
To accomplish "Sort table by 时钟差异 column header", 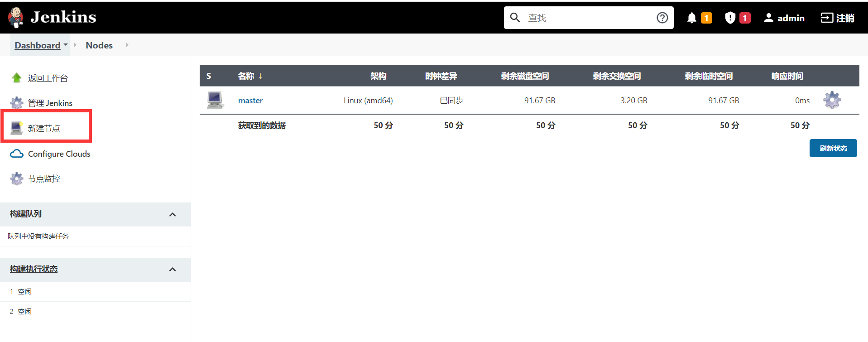I will click(441, 76).
